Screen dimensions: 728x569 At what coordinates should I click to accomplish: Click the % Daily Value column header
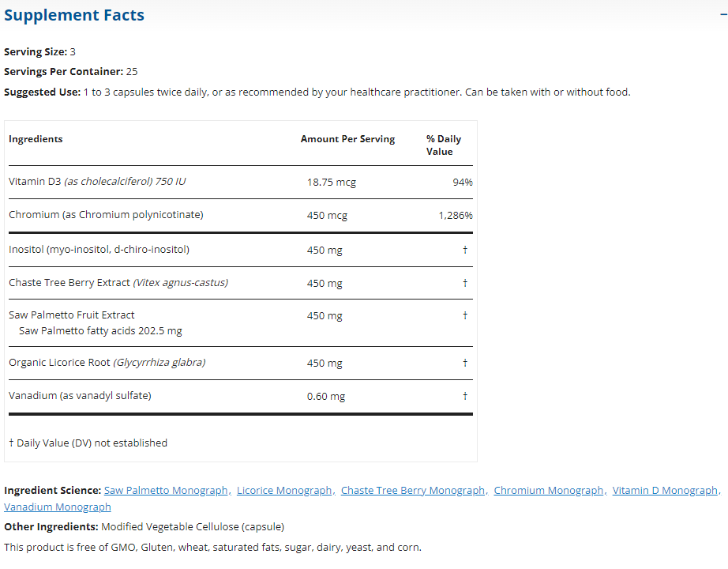pyautogui.click(x=443, y=145)
